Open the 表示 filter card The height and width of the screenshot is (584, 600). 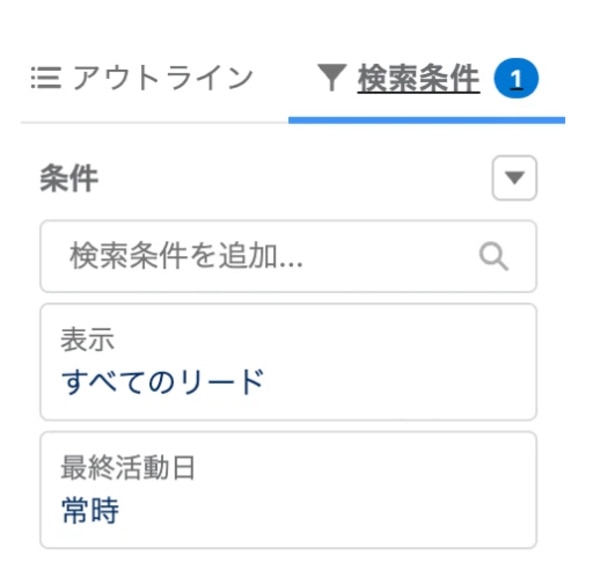click(x=288, y=362)
